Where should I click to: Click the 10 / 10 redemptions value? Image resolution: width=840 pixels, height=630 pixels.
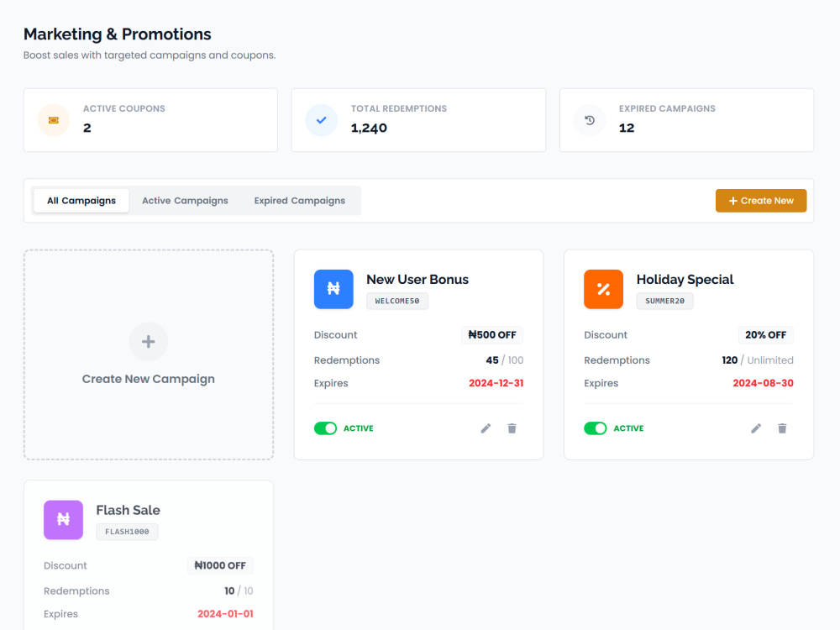pyautogui.click(x=239, y=591)
